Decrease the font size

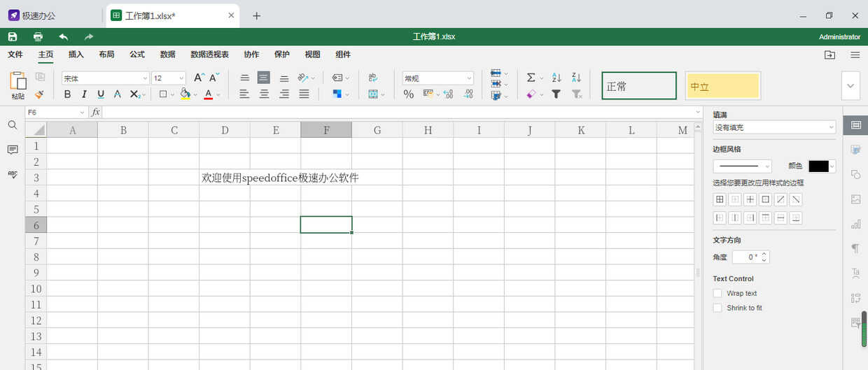click(x=214, y=78)
